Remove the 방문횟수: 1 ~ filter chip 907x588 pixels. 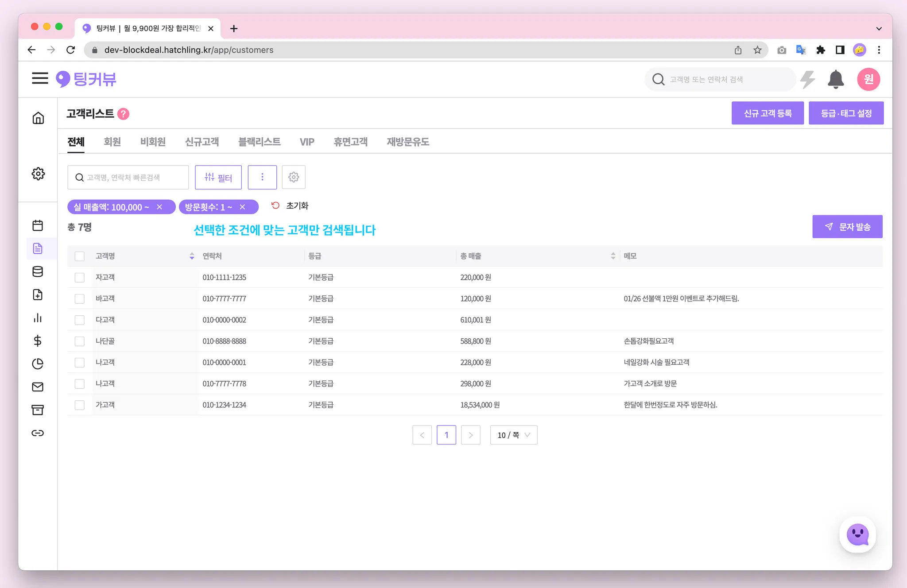click(242, 207)
